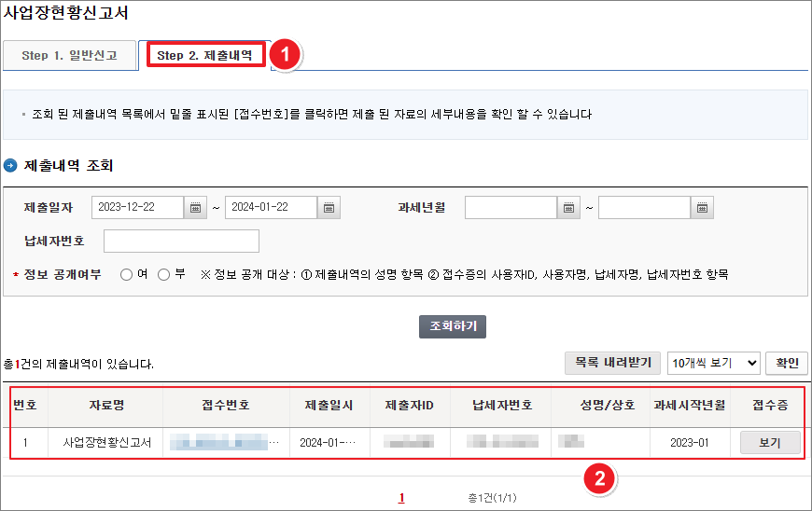Viewport: 812px width, 511px height.
Task: Click the blurred 접수번호 link in row
Action: [224, 443]
